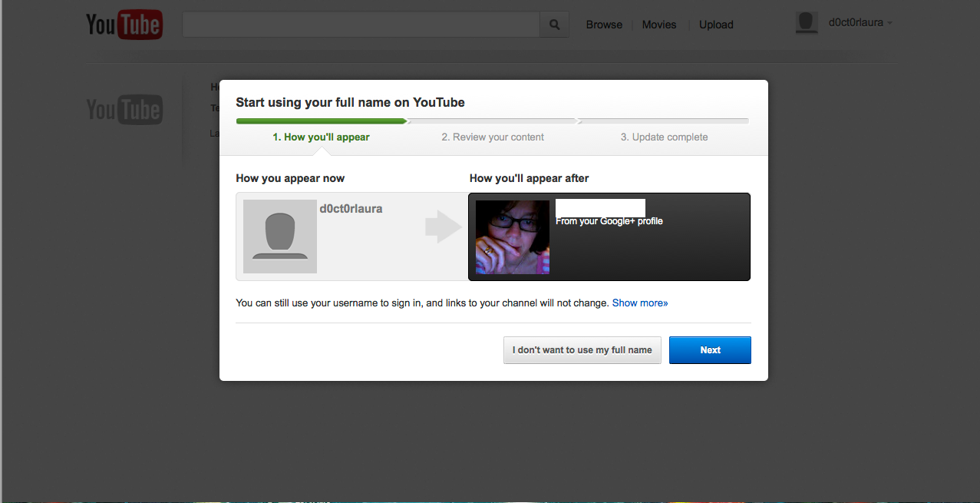Click the account avatar in top bar

coord(806,23)
